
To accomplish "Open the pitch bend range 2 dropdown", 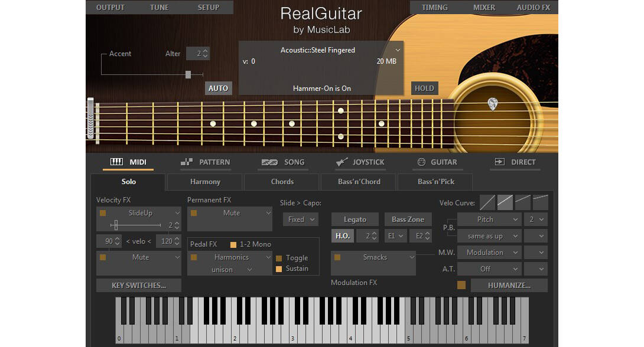I will pyautogui.click(x=536, y=220).
